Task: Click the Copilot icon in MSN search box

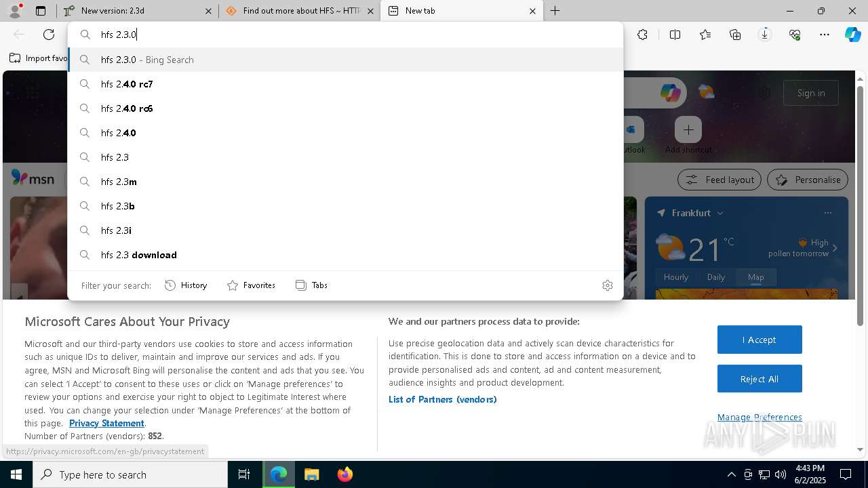Action: (x=670, y=93)
